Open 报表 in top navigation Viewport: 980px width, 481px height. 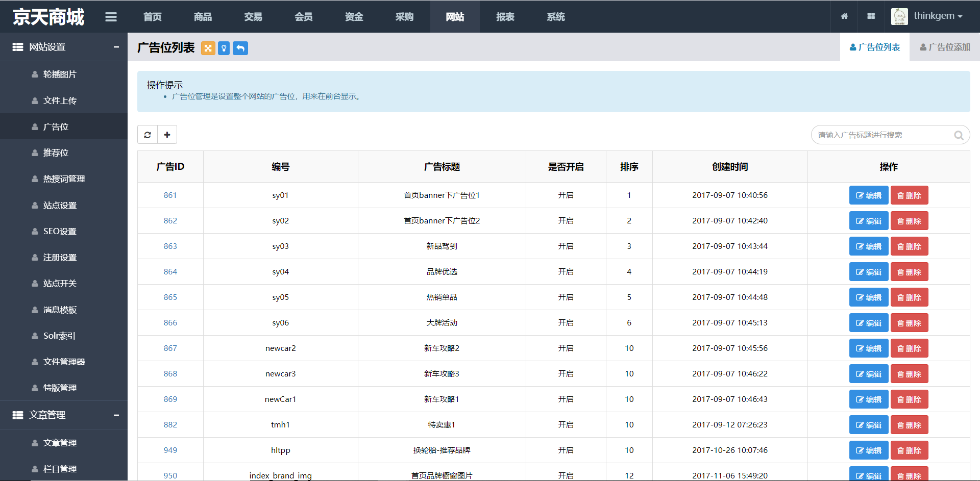[505, 17]
